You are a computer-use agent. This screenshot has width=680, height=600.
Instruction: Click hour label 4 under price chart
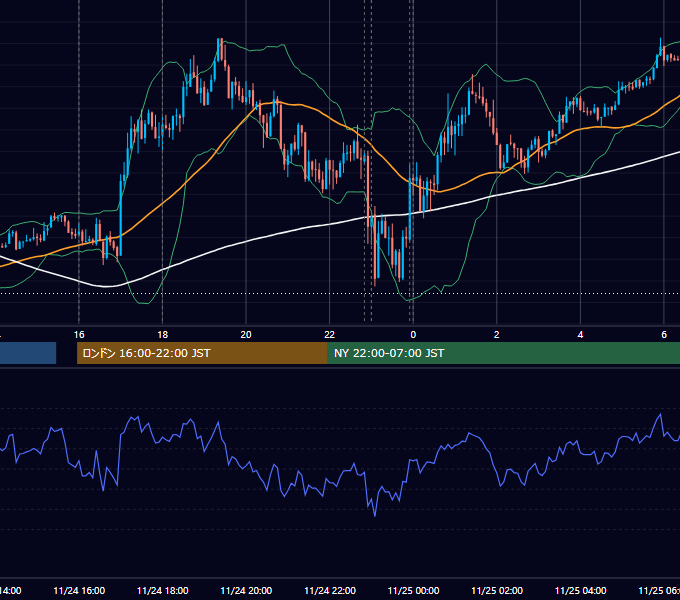580,335
